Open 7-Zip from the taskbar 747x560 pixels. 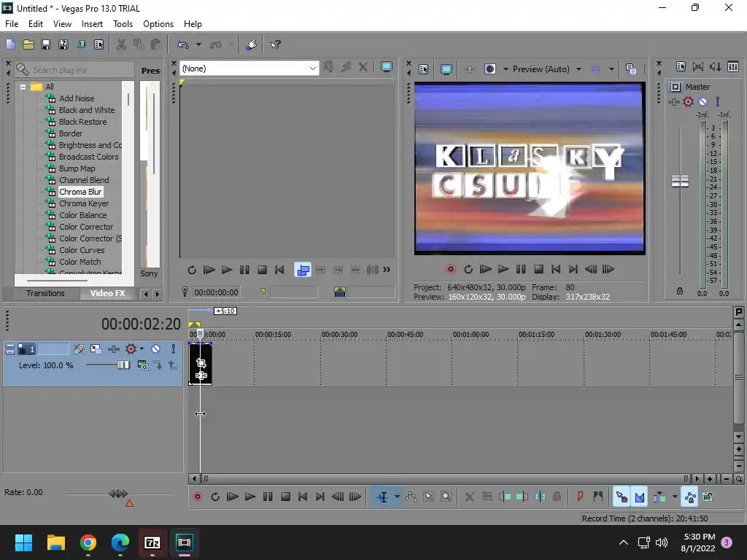[152, 542]
